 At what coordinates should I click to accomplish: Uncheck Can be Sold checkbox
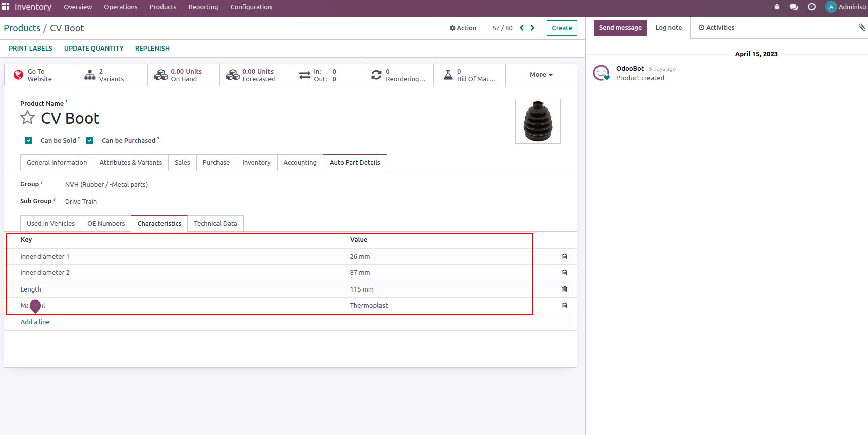pos(29,141)
